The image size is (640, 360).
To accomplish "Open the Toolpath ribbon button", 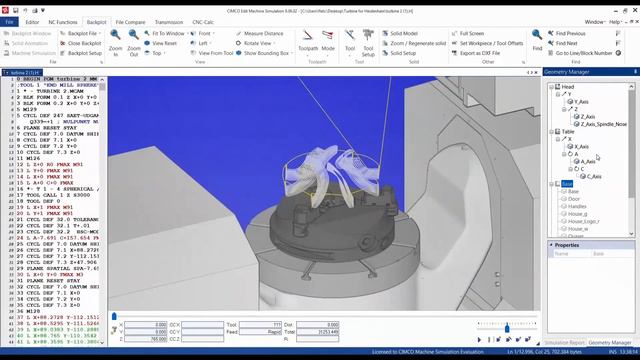I will 308,41.
